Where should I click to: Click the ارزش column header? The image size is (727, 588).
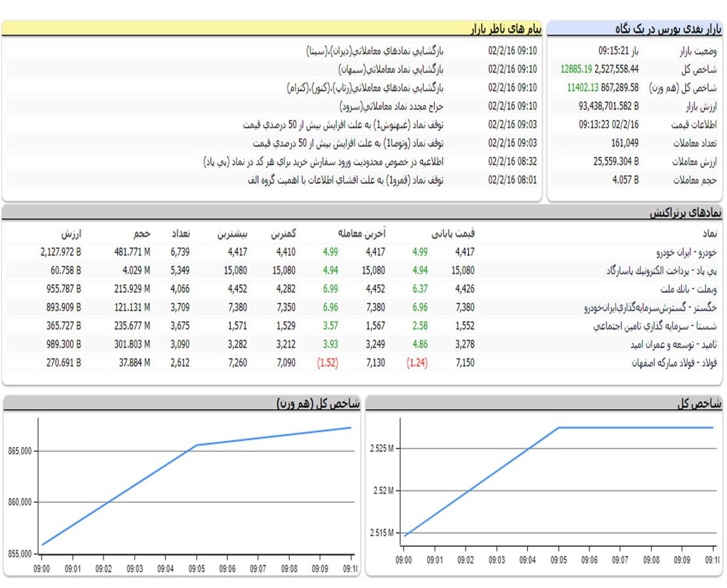click(x=71, y=233)
